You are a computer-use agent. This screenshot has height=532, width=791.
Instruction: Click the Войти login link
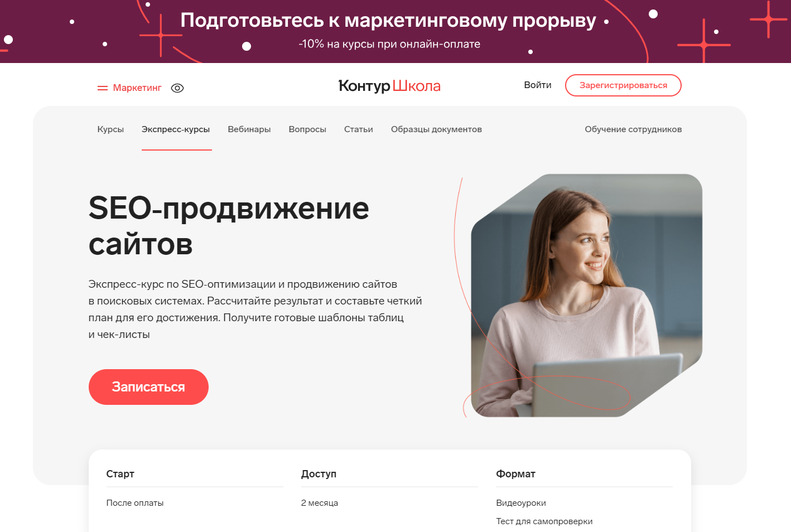coord(538,85)
